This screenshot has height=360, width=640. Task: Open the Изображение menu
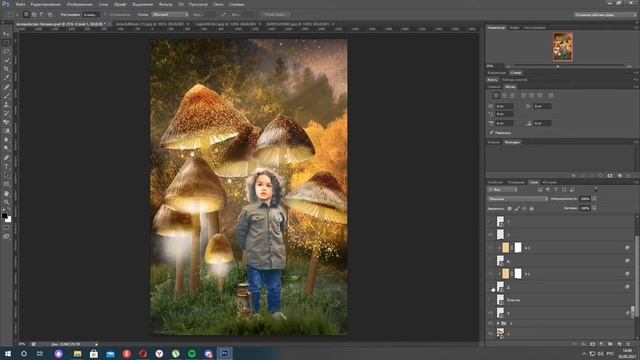pos(80,4)
